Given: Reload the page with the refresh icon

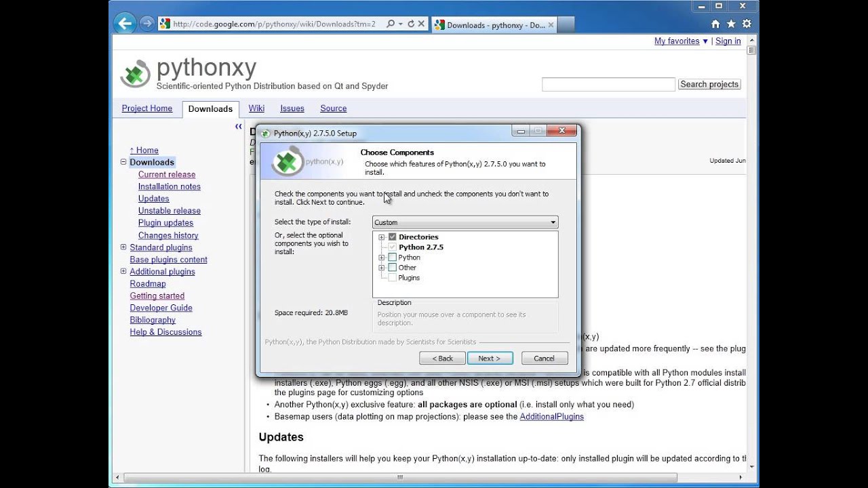Looking at the screenshot, I should pos(410,24).
